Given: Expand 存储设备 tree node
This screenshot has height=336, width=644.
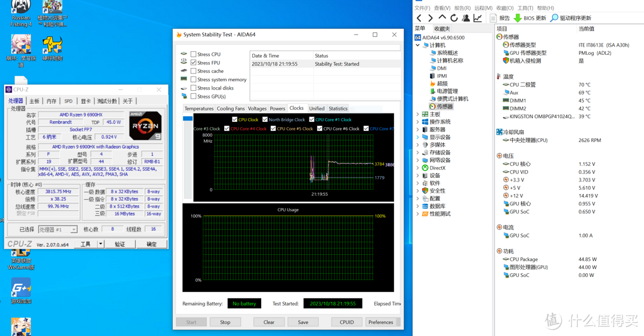Looking at the screenshot, I should [x=417, y=153].
